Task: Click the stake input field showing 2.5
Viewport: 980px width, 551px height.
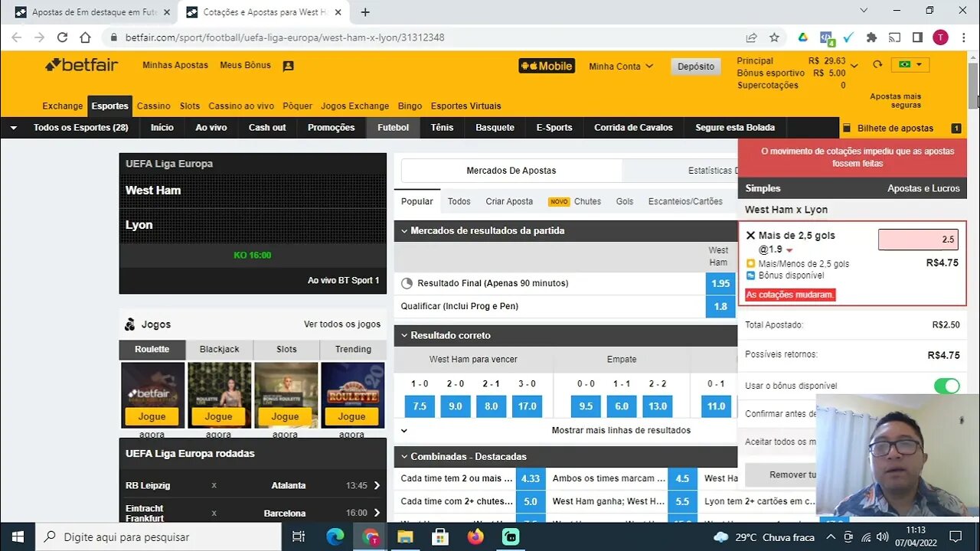Action: [918, 239]
